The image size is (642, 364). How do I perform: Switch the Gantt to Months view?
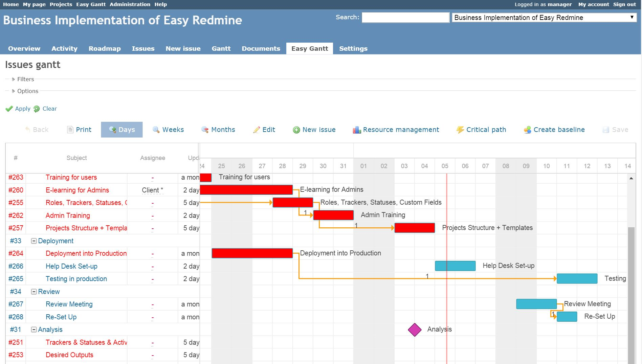coord(218,130)
